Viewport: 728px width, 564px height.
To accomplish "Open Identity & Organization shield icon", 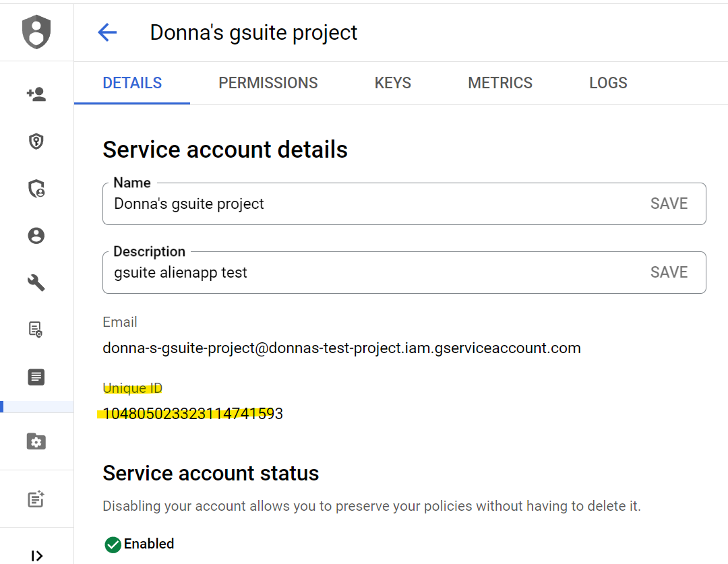I will (x=36, y=141).
